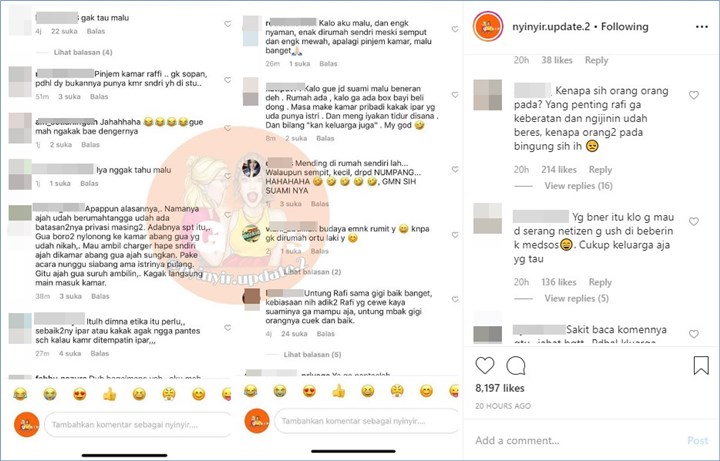Screen dimensions: 720x461
Task: Open the nyinyir.update.2 profile picture
Action: (488, 27)
